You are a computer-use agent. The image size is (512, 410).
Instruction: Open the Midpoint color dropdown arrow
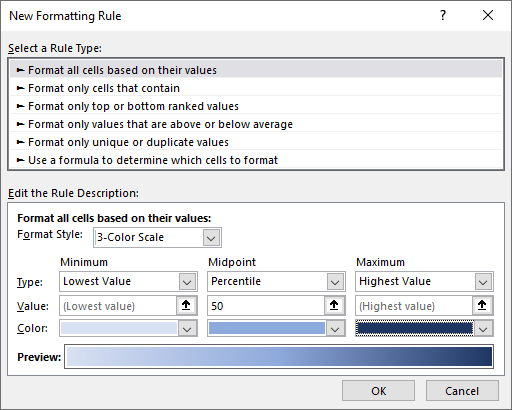coord(335,329)
